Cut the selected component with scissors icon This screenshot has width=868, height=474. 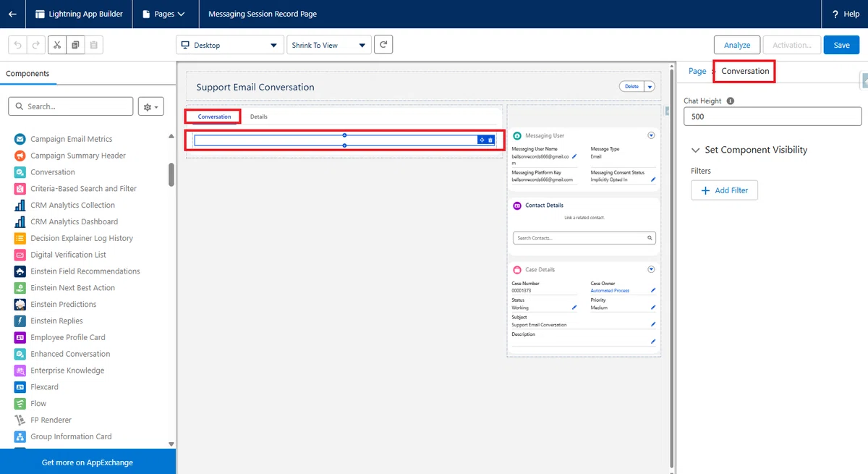click(57, 45)
